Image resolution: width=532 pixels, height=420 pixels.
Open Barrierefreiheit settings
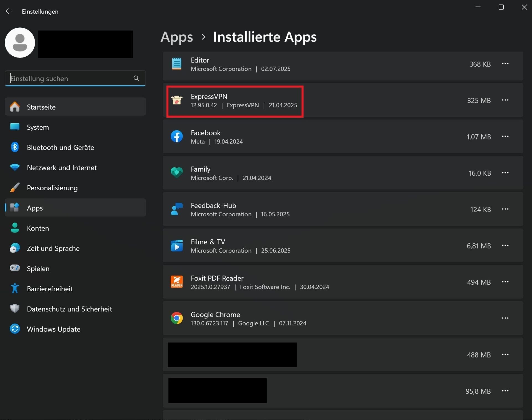(75, 289)
